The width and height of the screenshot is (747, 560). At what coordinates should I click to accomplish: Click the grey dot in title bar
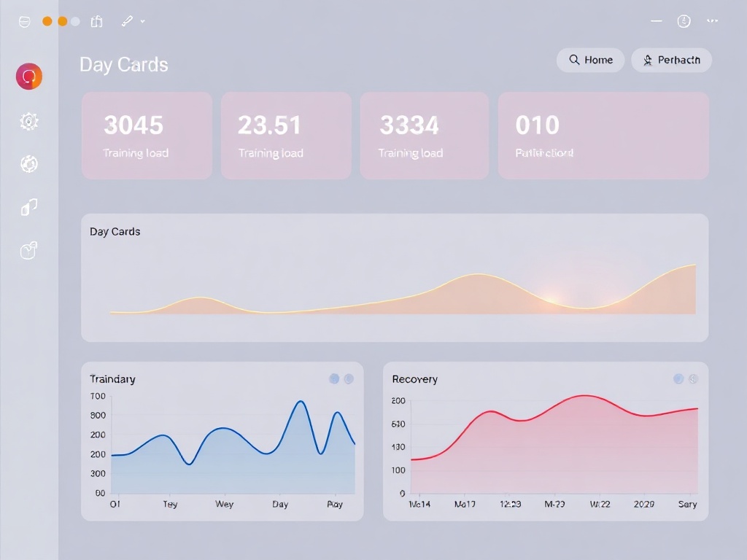click(x=75, y=21)
